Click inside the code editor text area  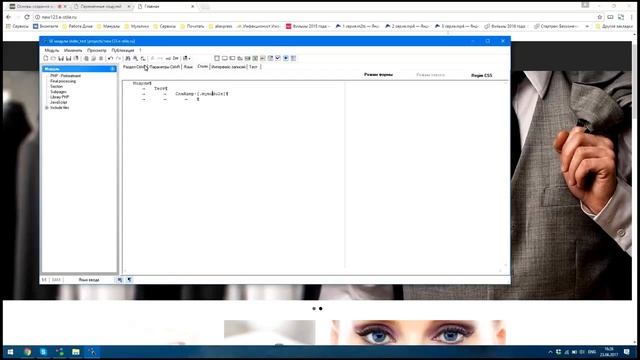pos(233,176)
